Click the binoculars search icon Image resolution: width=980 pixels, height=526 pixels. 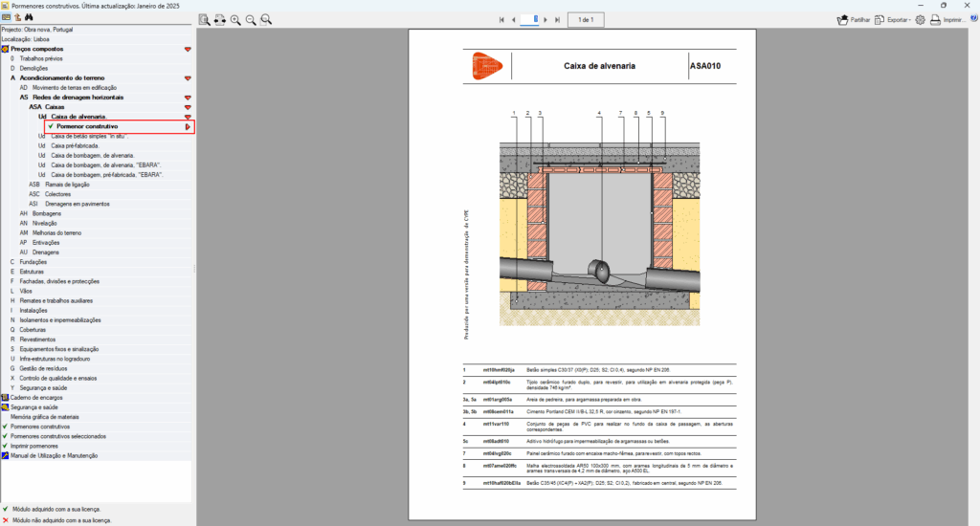[x=29, y=17]
